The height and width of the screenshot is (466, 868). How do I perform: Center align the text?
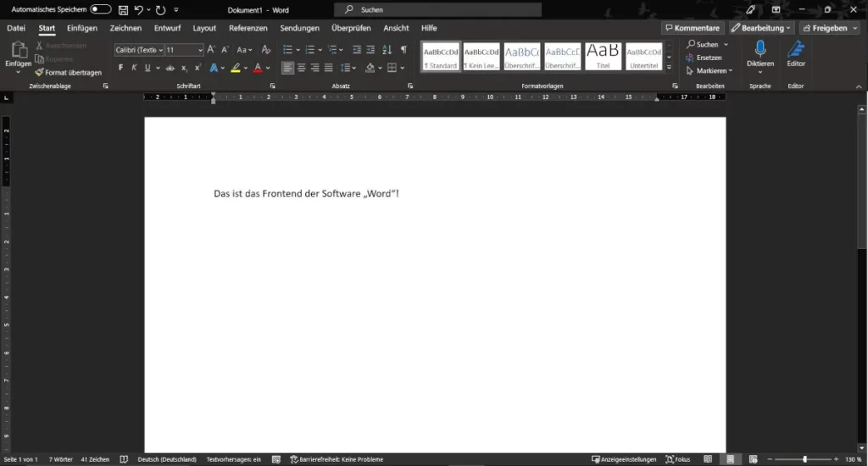coord(301,68)
